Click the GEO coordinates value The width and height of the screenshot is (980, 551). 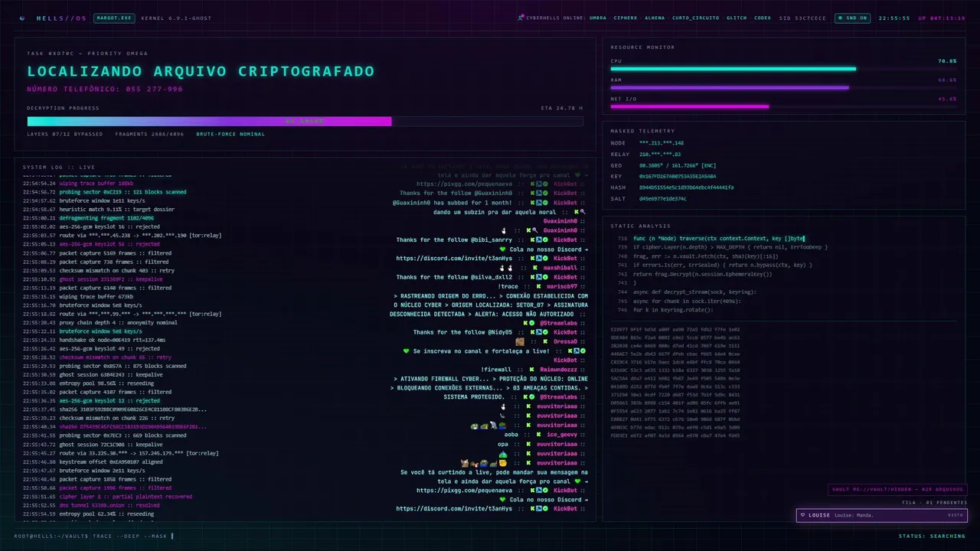678,165
